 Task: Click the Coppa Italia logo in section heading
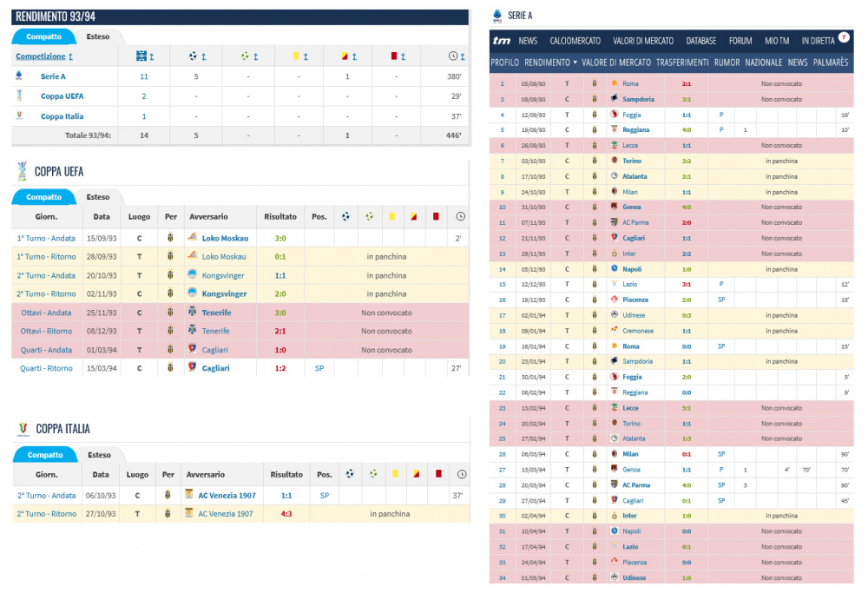point(23,429)
